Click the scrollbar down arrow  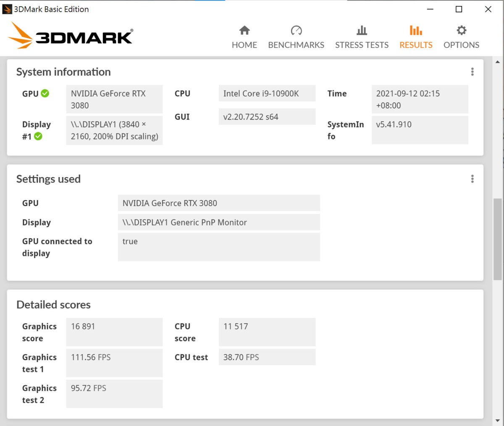coord(498,420)
